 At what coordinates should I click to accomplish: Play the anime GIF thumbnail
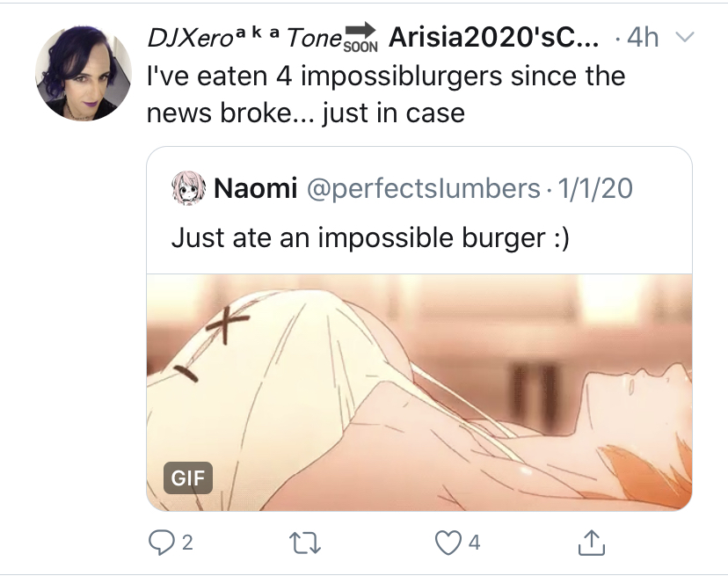(x=419, y=392)
